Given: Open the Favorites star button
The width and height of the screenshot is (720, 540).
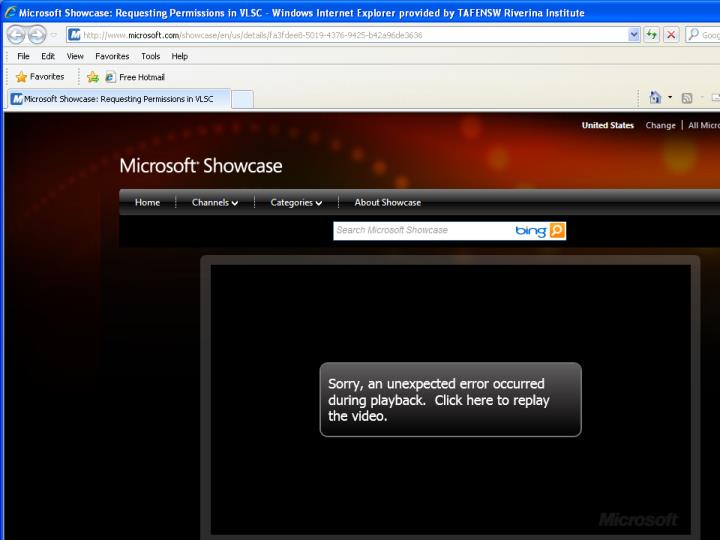Looking at the screenshot, I should (x=40, y=77).
